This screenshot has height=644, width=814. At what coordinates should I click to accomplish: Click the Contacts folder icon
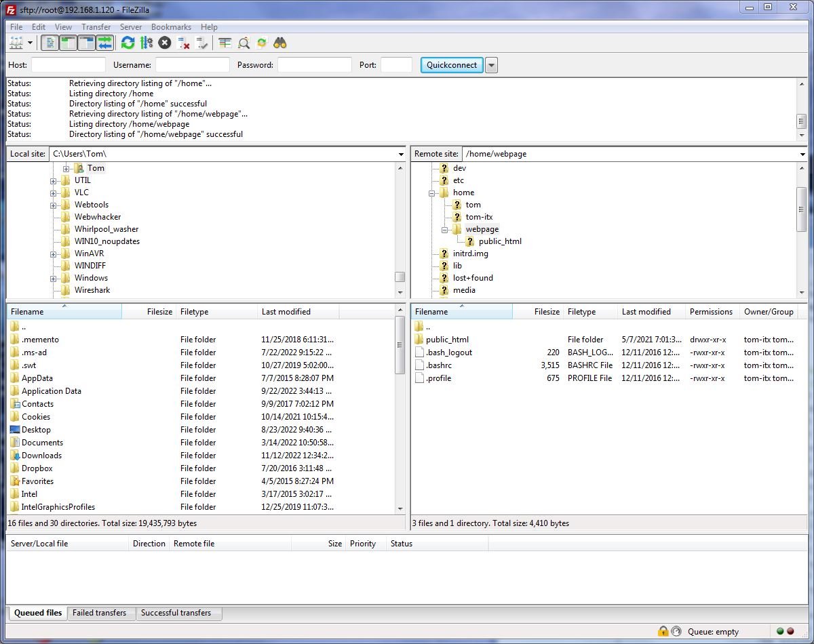pos(15,404)
